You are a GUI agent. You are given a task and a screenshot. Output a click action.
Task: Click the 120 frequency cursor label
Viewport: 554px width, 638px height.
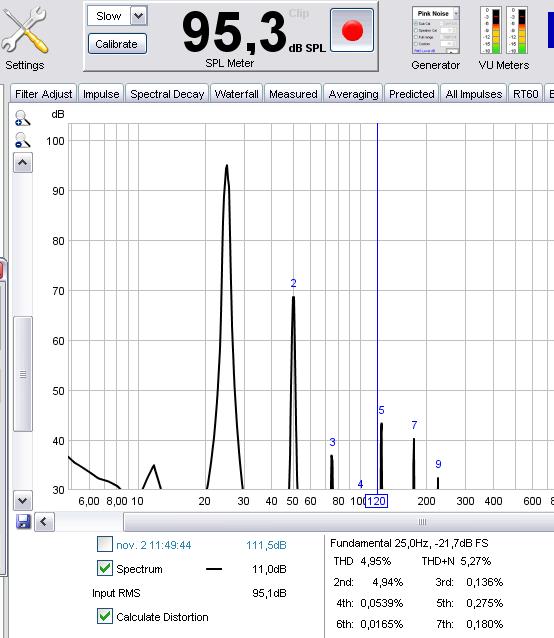point(376,501)
